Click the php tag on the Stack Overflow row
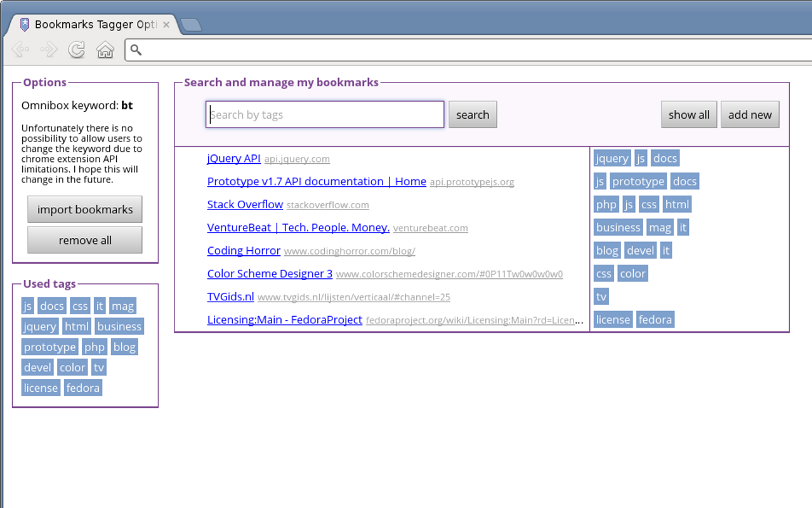 606,204
